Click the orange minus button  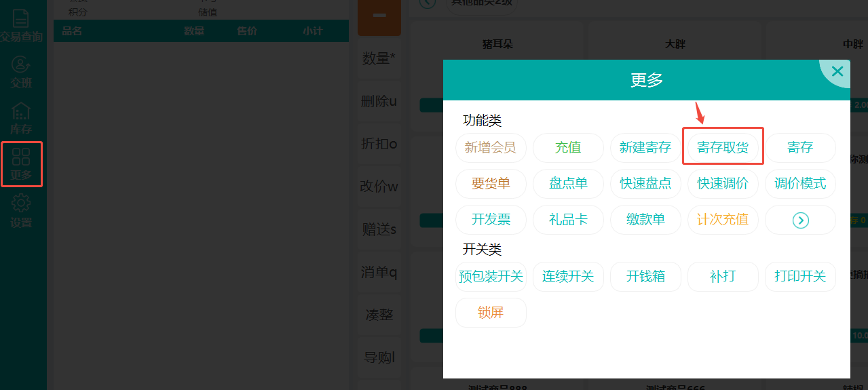(x=379, y=16)
